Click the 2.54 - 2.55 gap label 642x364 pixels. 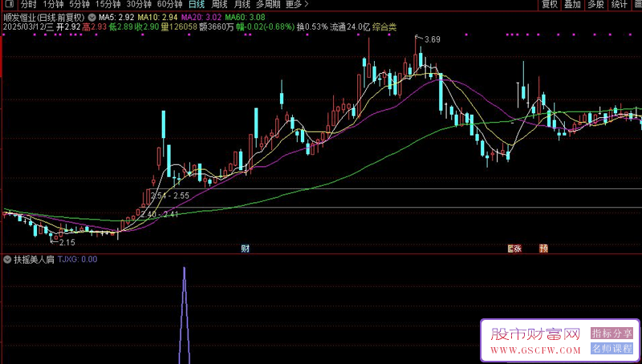click(170, 196)
